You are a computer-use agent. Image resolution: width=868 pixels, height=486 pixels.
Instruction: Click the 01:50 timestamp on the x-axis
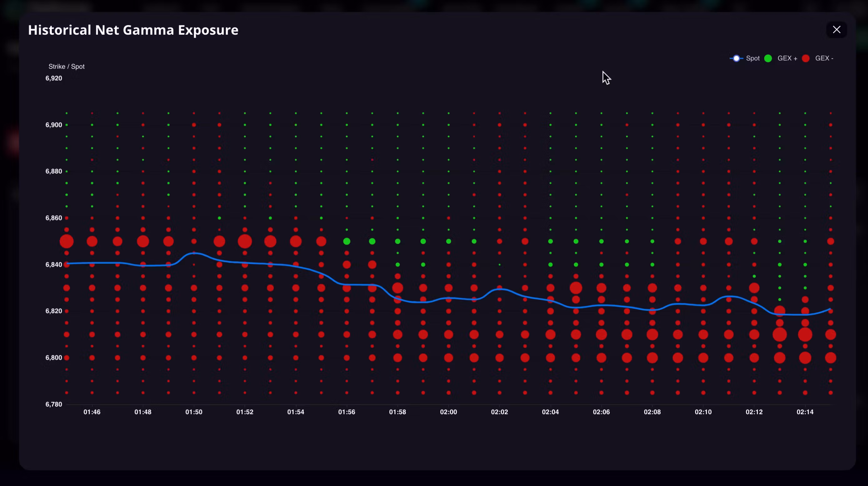point(194,412)
